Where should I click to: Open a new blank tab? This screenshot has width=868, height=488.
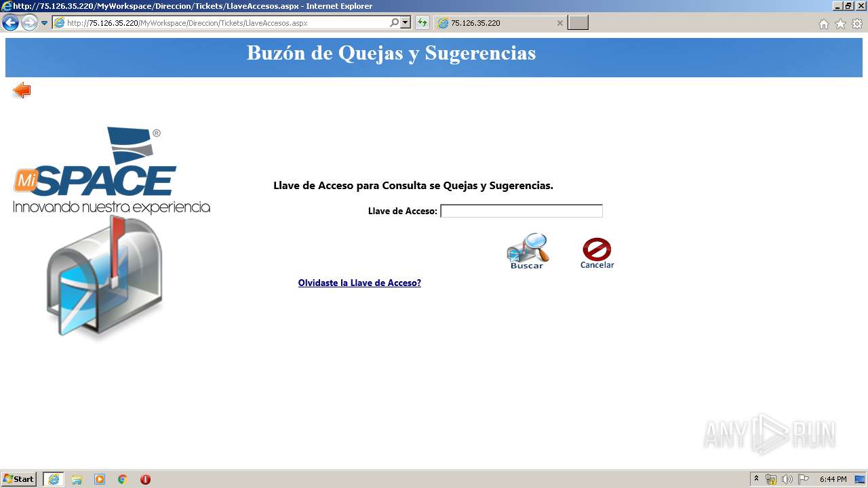[x=578, y=23]
